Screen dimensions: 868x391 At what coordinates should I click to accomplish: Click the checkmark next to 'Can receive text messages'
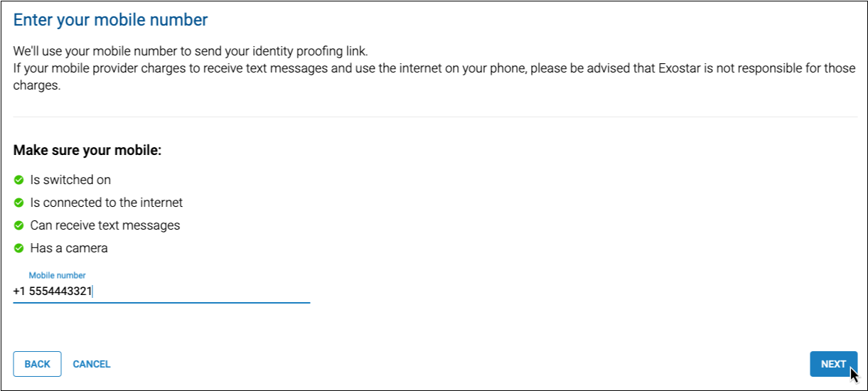pos(19,225)
